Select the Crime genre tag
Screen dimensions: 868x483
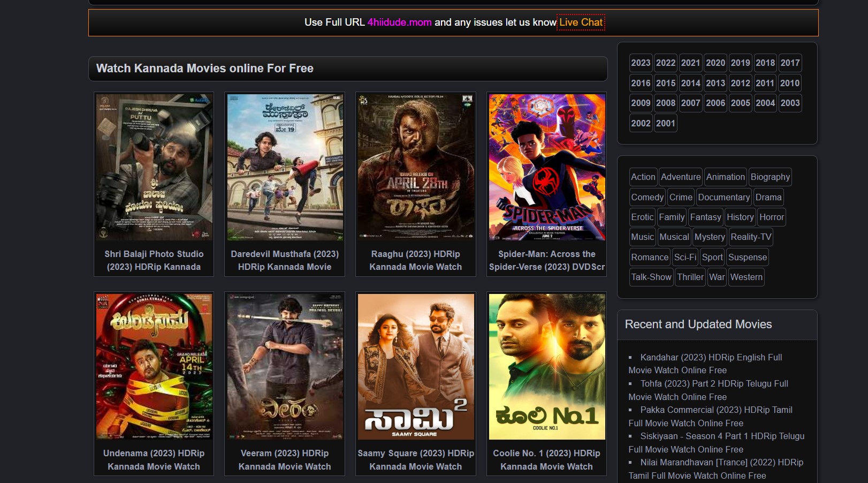click(681, 197)
